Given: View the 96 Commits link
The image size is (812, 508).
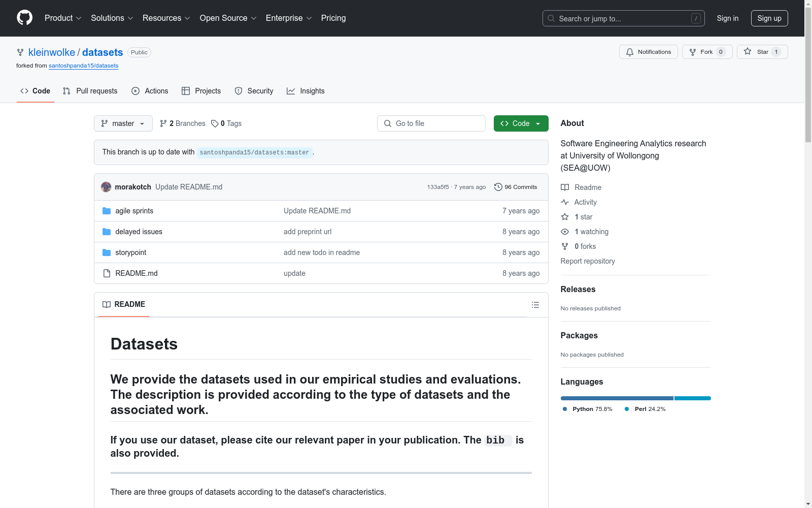Looking at the screenshot, I should coord(516,187).
